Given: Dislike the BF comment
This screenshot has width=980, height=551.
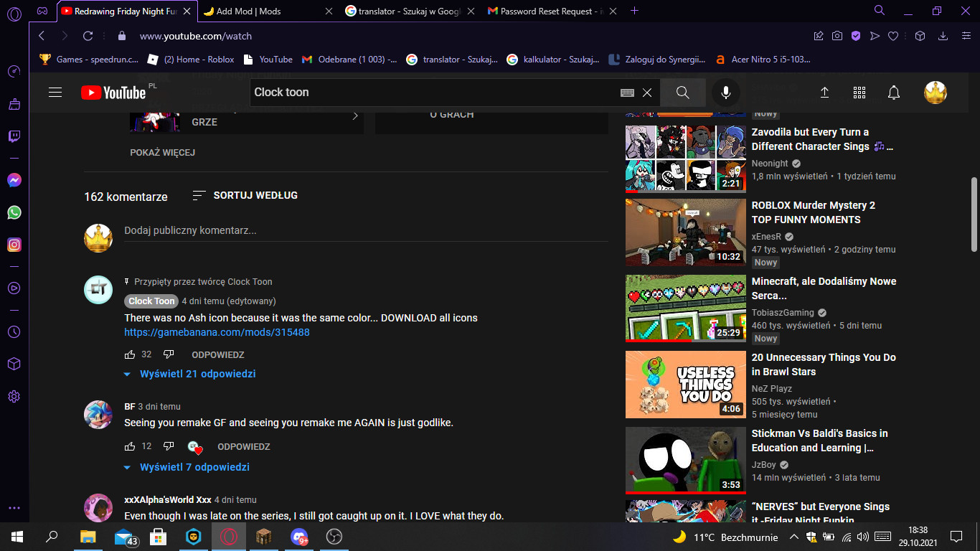Looking at the screenshot, I should [169, 446].
